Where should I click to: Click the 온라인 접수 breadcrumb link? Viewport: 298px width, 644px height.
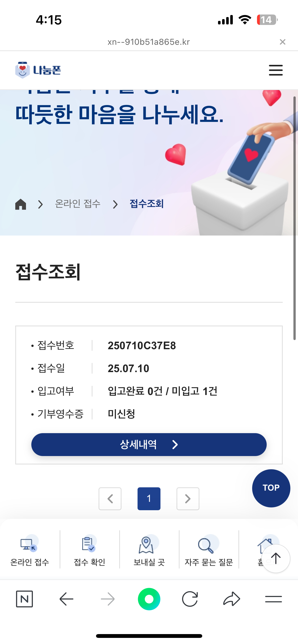78,204
